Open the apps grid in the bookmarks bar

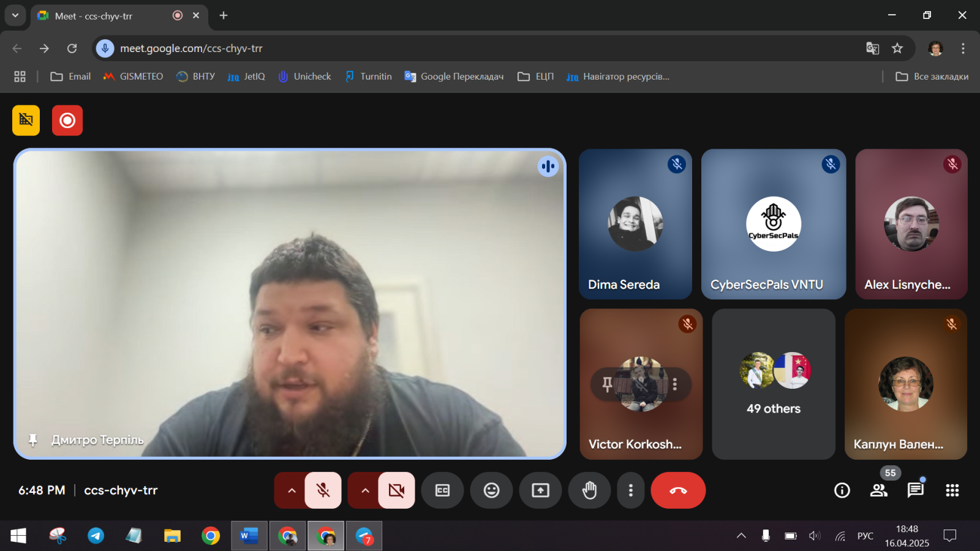coord(20,77)
